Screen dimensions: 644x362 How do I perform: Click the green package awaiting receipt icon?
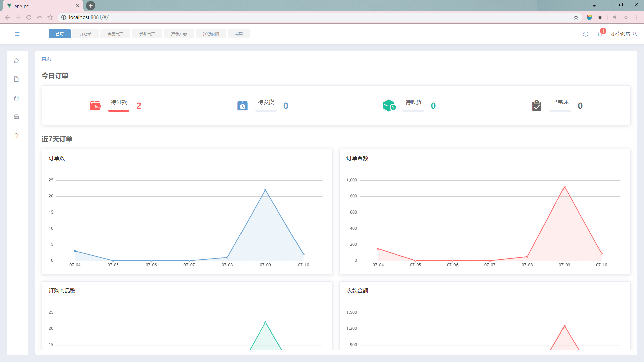[389, 106]
